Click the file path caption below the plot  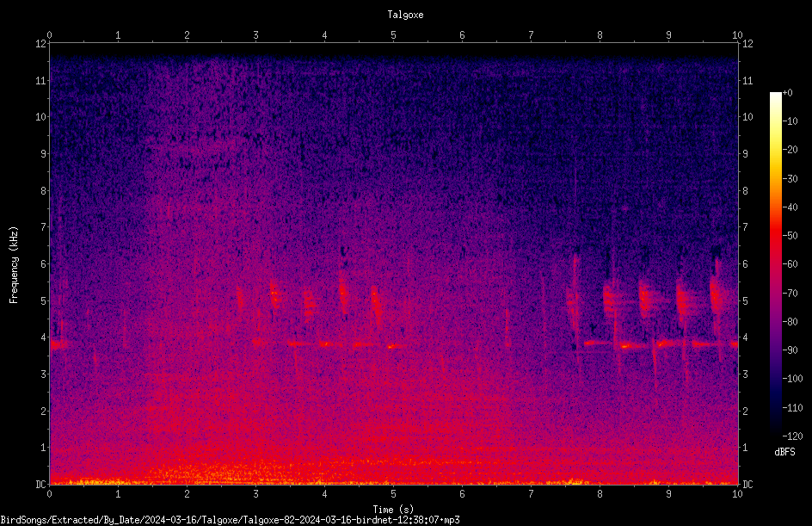click(x=230, y=520)
